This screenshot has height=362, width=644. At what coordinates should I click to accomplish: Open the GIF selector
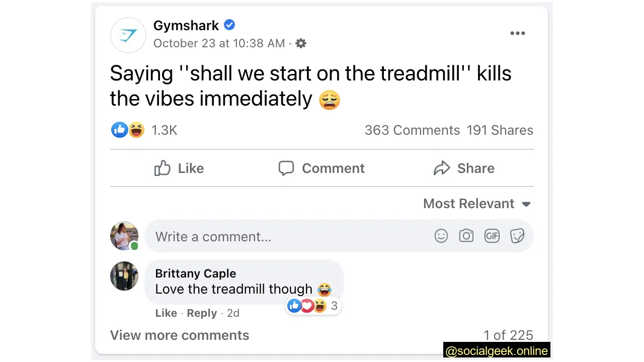pos(492,236)
